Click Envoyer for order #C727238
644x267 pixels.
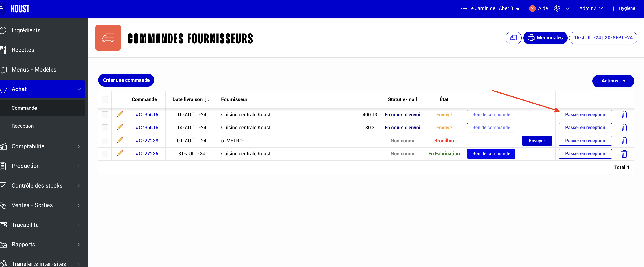click(537, 141)
